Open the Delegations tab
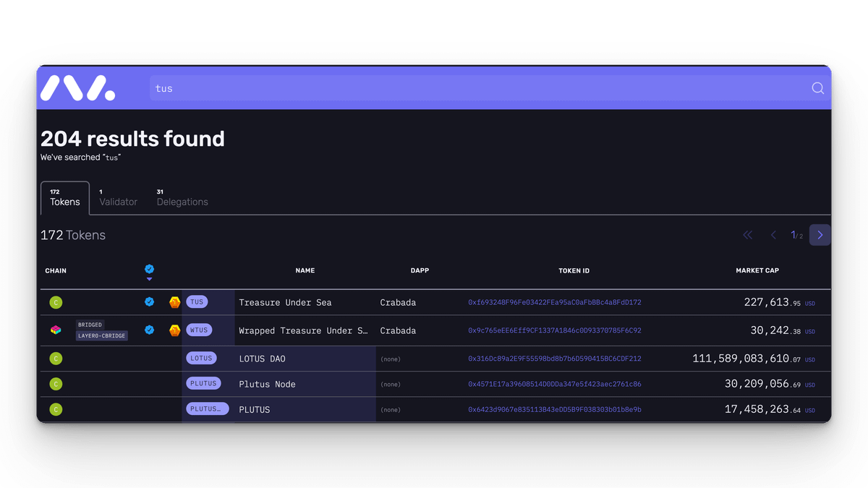 182,198
